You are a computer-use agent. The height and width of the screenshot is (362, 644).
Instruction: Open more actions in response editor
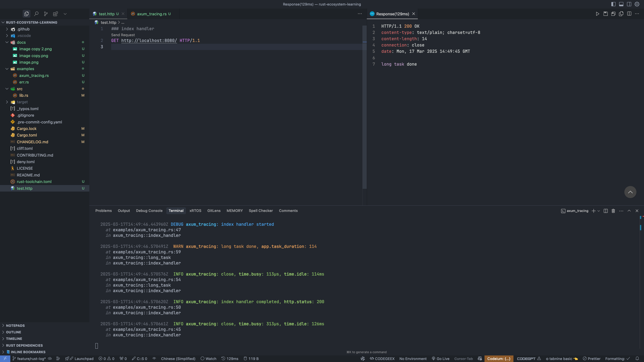point(637,14)
